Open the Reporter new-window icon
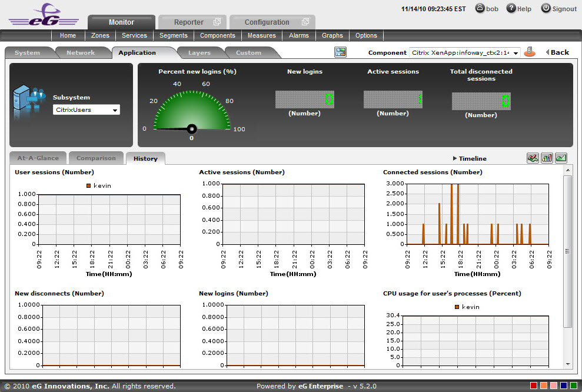This screenshot has width=582, height=392. point(217,22)
